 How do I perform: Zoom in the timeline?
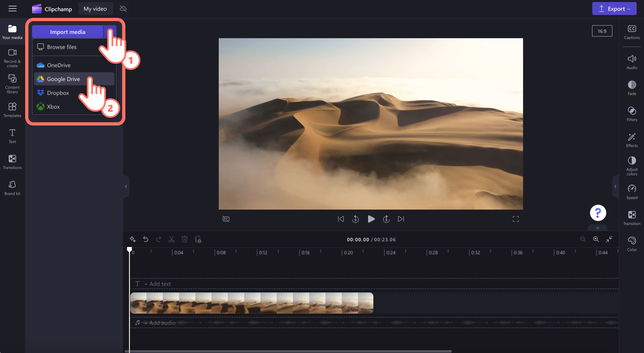[x=596, y=239]
